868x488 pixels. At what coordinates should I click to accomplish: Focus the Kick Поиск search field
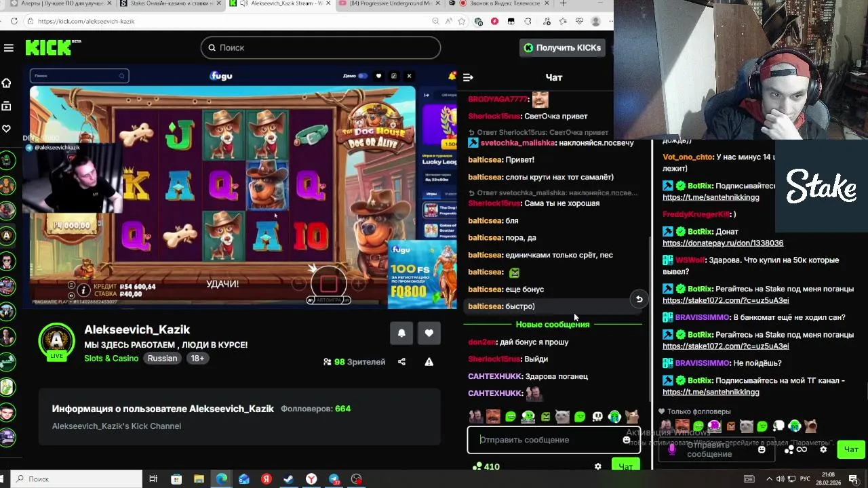(321, 47)
